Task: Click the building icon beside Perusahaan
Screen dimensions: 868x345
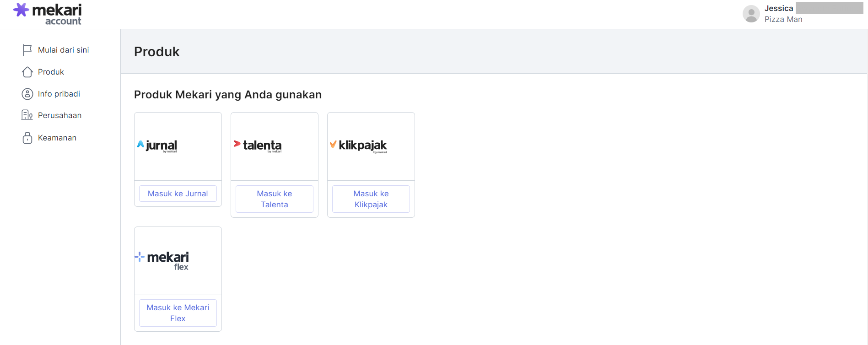Action: coord(27,115)
